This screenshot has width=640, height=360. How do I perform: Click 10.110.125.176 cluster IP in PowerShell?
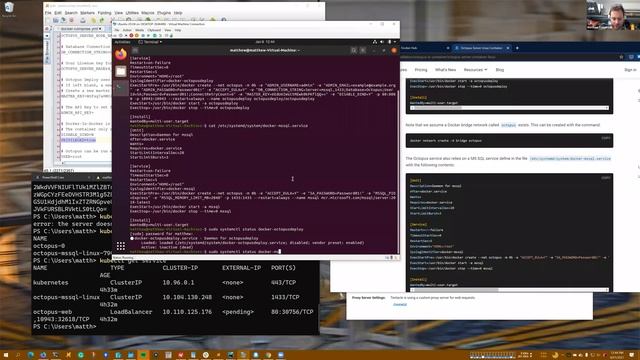(187, 312)
